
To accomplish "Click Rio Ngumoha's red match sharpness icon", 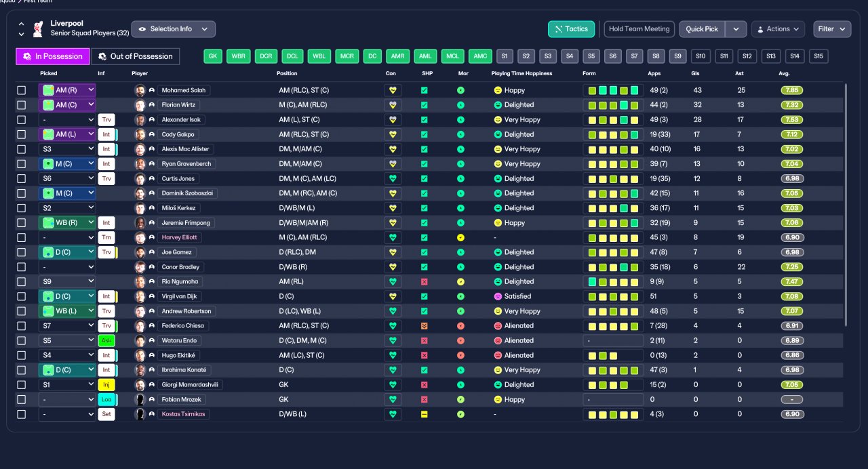I will pyautogui.click(x=425, y=282).
